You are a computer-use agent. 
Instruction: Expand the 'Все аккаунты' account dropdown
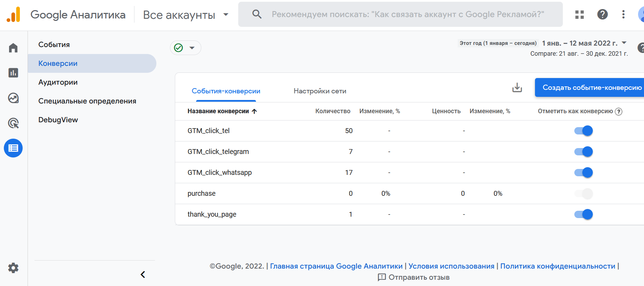[226, 15]
